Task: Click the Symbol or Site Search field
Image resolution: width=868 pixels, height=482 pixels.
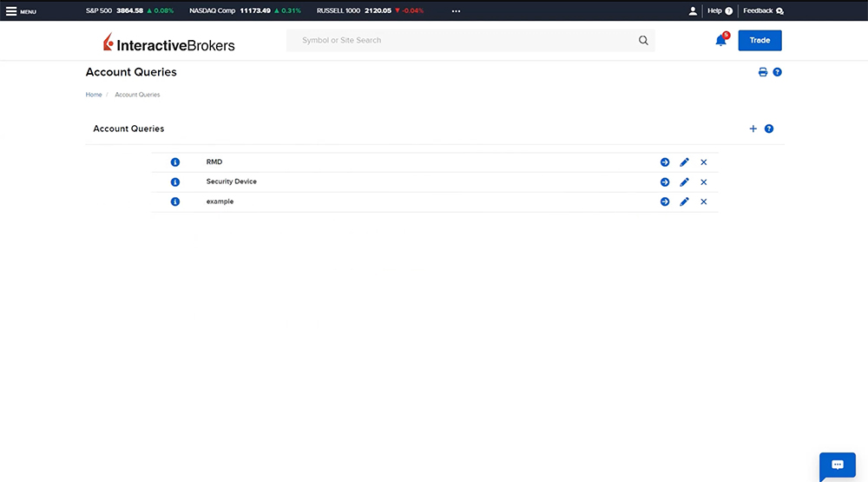Action: point(460,40)
